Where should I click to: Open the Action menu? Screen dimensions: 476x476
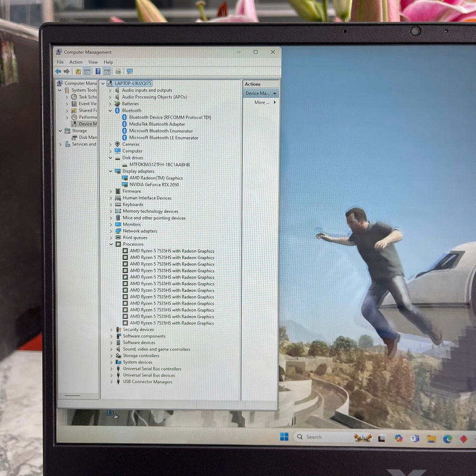click(x=76, y=62)
